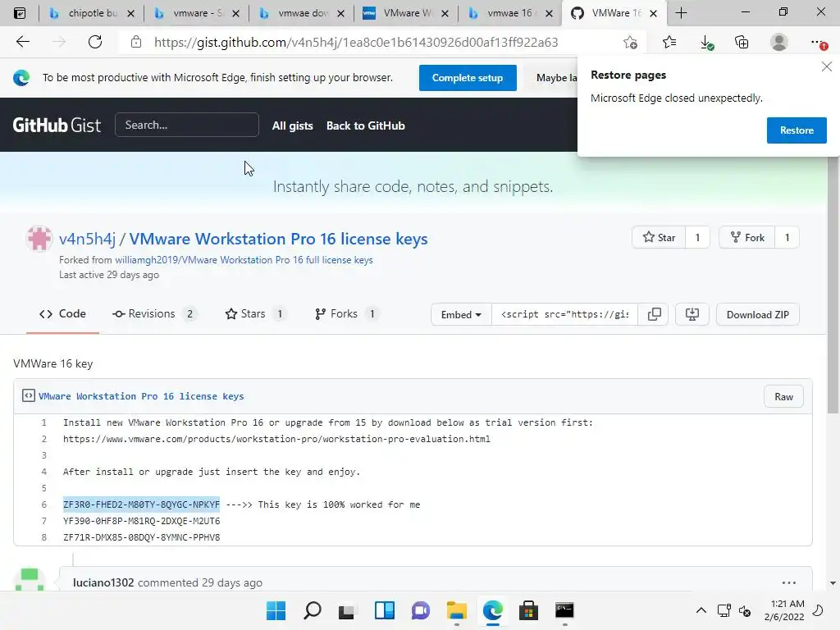
Task: Click the highlighted key on line 6
Action: click(141, 504)
